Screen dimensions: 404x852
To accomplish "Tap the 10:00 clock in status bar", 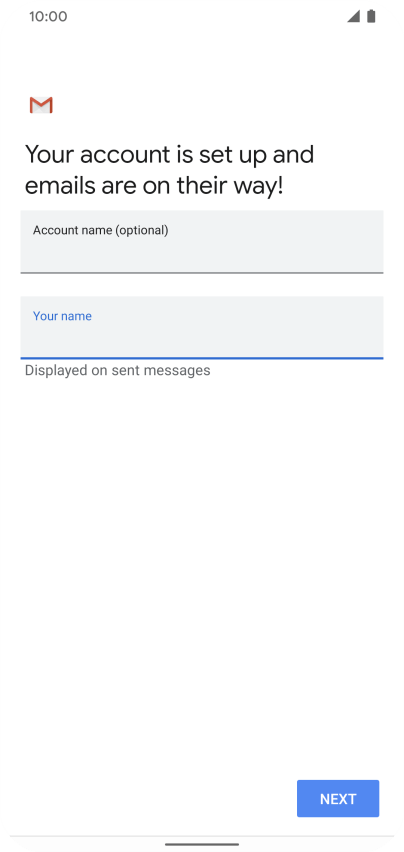I will tap(48, 16).
